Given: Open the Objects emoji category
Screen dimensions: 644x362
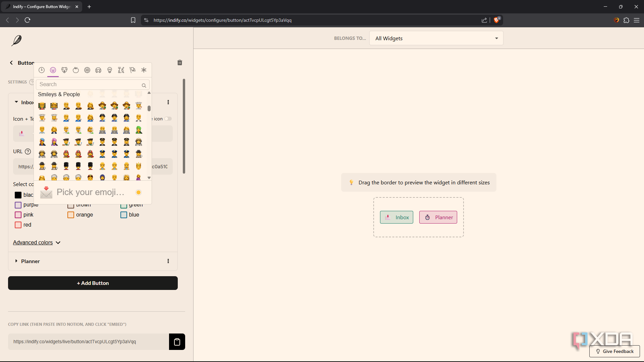Looking at the screenshot, I should pos(110,70).
